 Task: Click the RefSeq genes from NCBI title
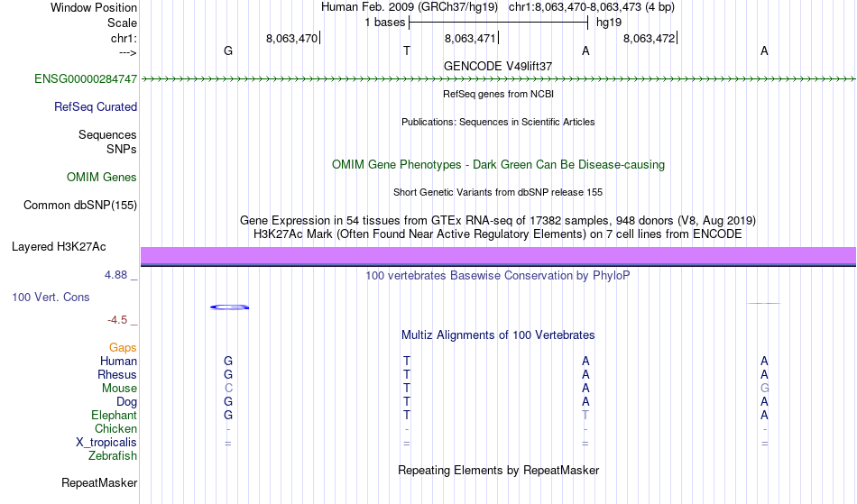[x=498, y=94]
